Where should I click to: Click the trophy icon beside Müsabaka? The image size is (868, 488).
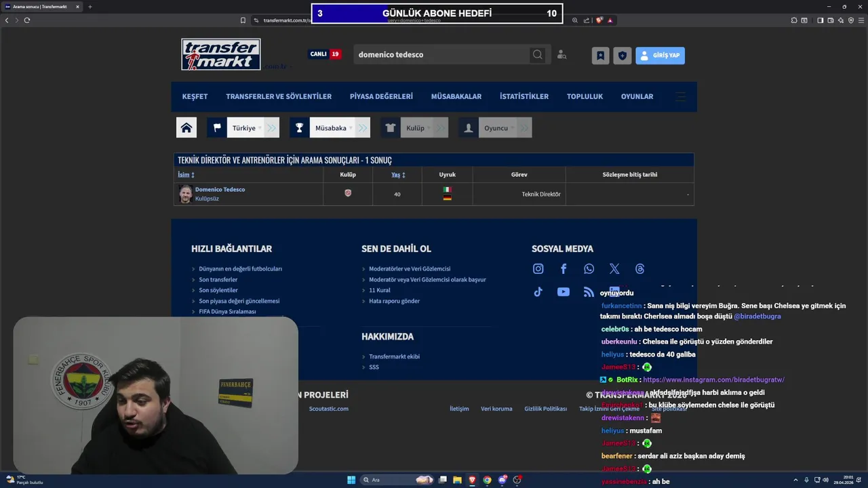[299, 127]
